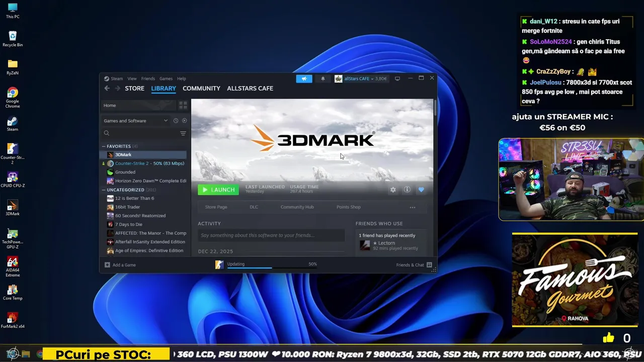This screenshot has height=362, width=644.
Task: Open friend Lectorn's entry
Action: [391, 245]
